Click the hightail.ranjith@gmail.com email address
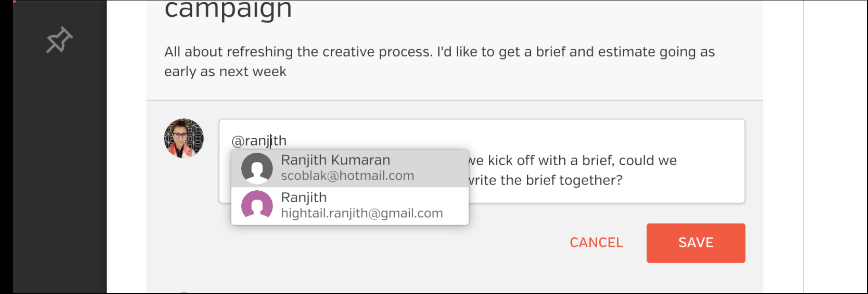The height and width of the screenshot is (294, 868). pyautogui.click(x=362, y=214)
